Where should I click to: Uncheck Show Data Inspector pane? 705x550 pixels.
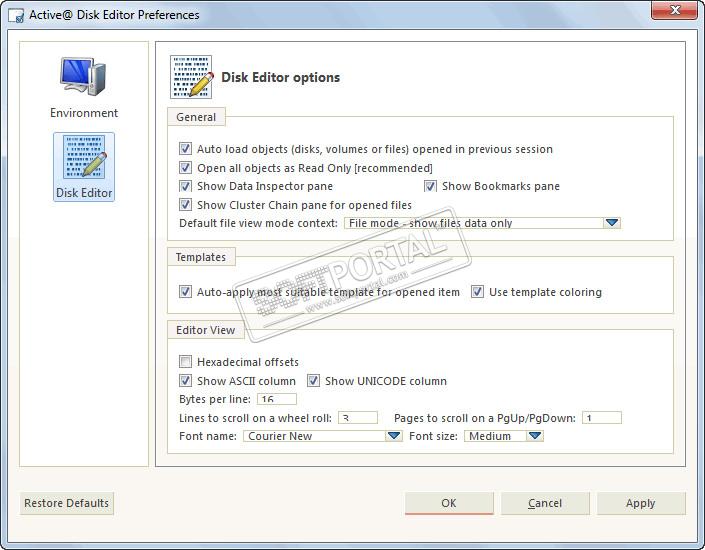click(x=185, y=186)
